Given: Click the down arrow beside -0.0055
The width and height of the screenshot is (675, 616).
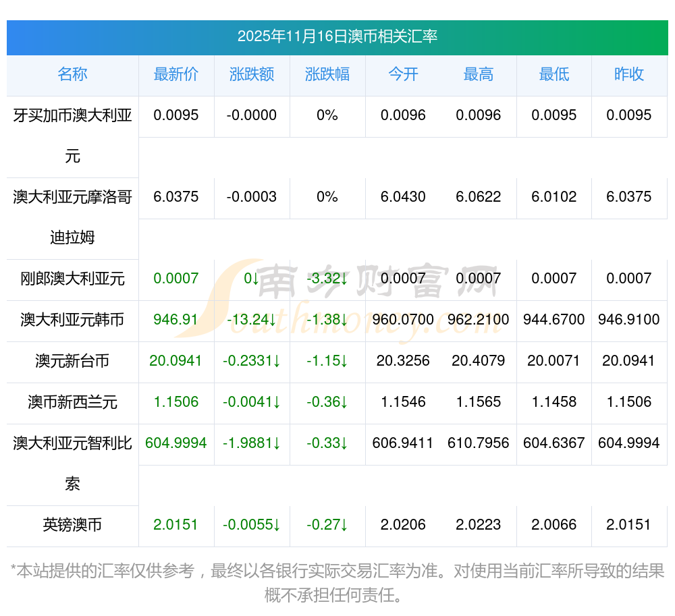Looking at the screenshot, I should coord(276,525).
